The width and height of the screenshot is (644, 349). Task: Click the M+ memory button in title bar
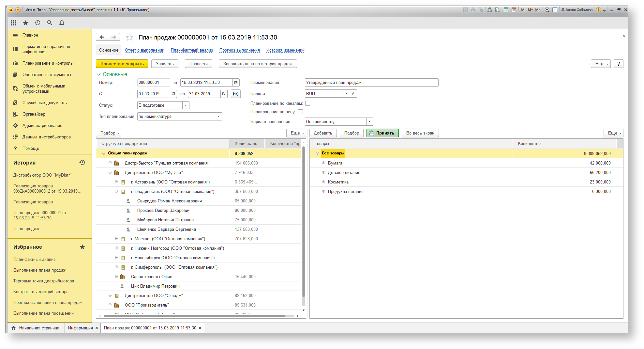(530, 10)
